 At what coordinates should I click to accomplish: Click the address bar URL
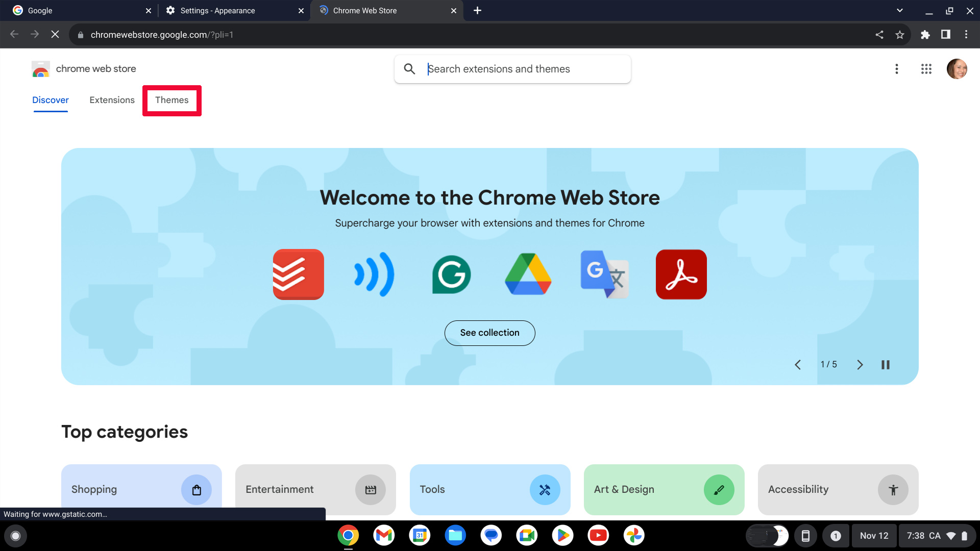[x=162, y=35]
